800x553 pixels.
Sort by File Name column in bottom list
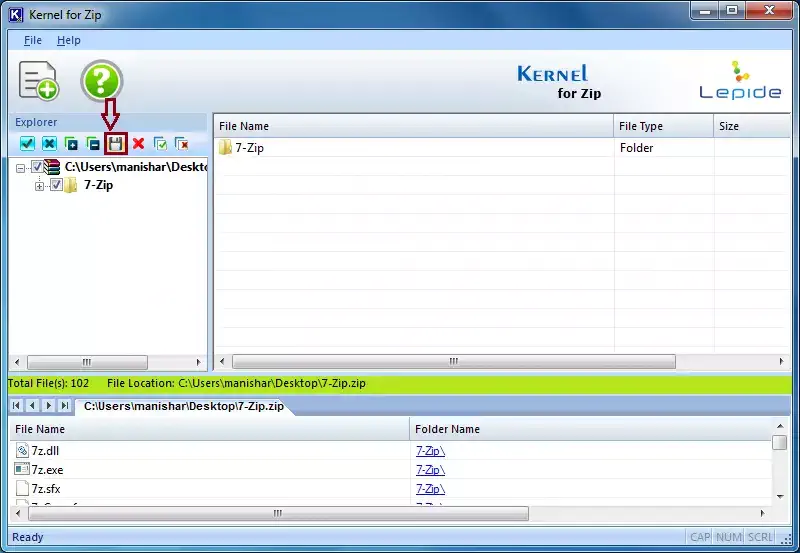point(209,429)
